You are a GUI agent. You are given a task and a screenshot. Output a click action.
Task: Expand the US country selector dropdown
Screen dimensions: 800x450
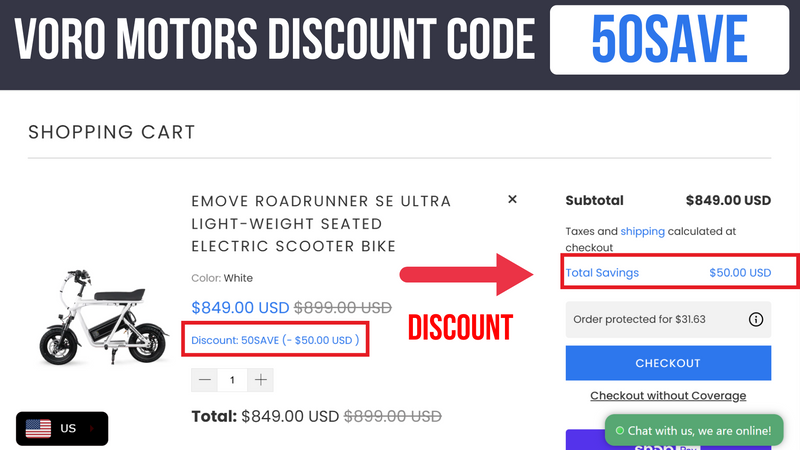[92, 429]
